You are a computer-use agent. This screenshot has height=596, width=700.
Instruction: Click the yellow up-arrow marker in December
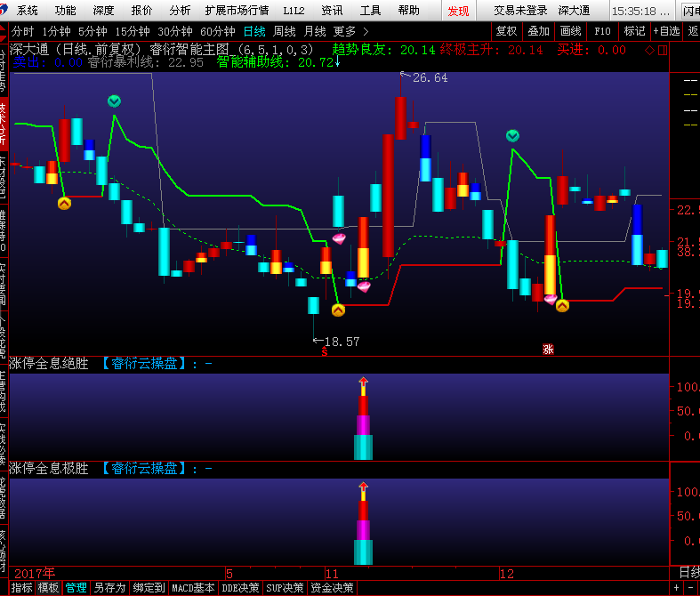pyautogui.click(x=562, y=306)
